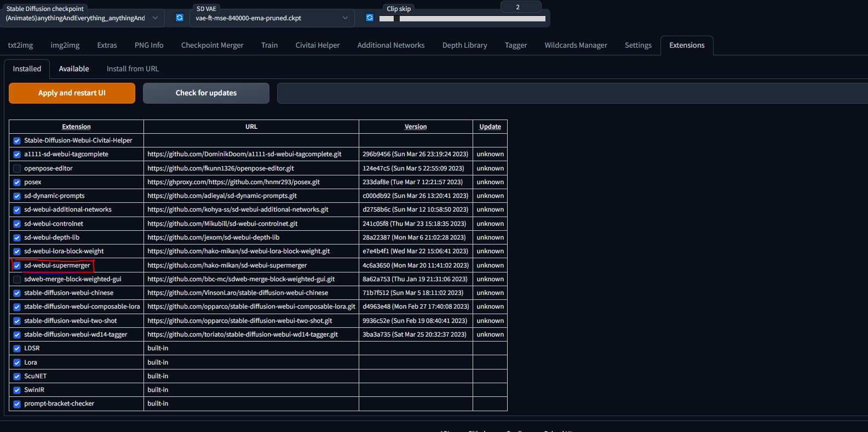Click the Version column header
The image size is (868, 432).
416,127
